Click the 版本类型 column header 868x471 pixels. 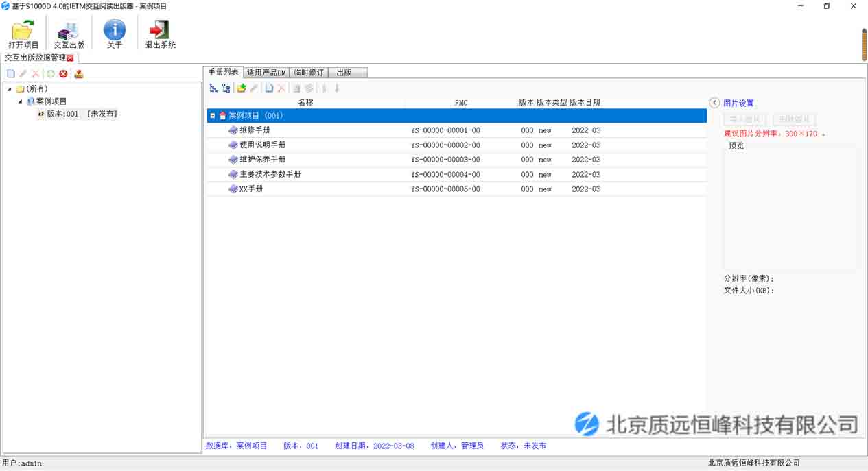click(x=552, y=102)
